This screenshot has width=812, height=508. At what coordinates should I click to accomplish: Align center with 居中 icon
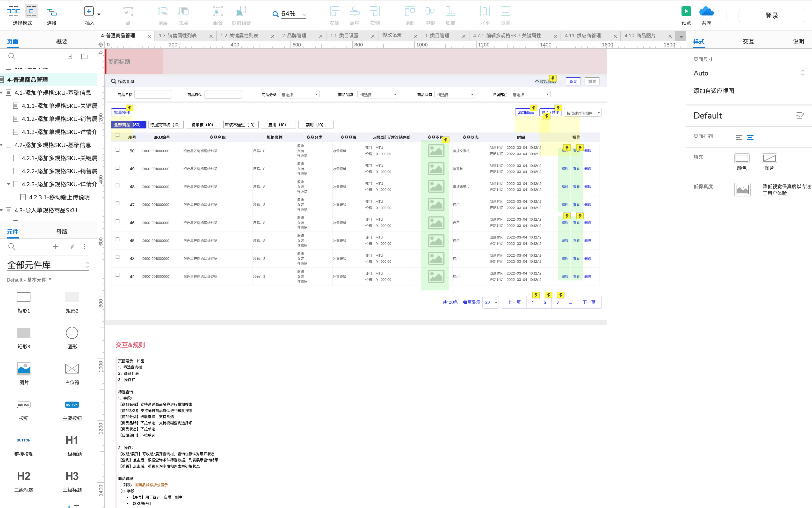354,11
